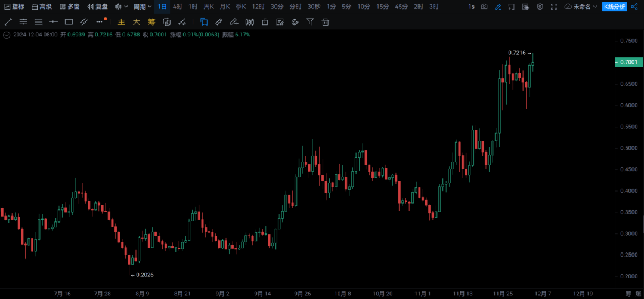
Task: Click the K线分析 button
Action: pos(614,7)
